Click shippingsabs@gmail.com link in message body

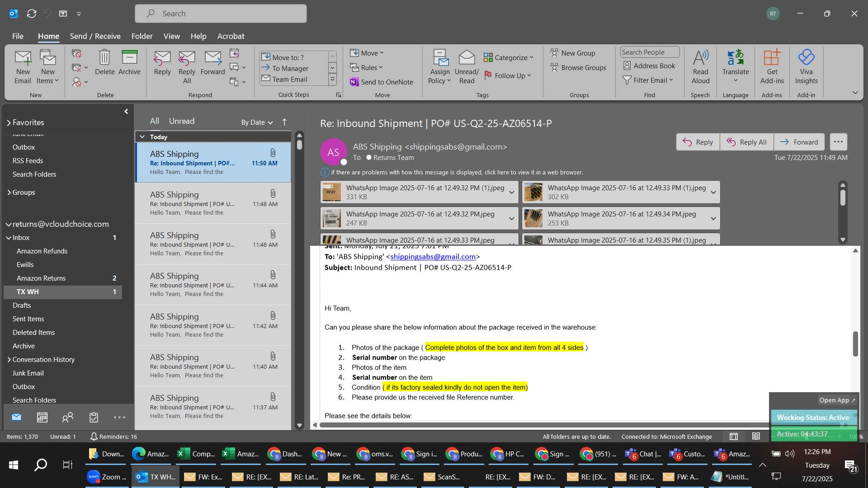tap(433, 257)
